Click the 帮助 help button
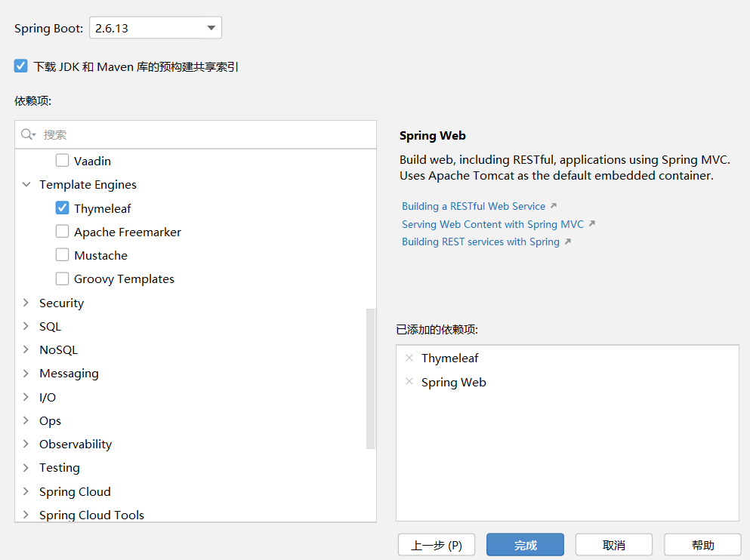The height and width of the screenshot is (560, 750). 702,545
